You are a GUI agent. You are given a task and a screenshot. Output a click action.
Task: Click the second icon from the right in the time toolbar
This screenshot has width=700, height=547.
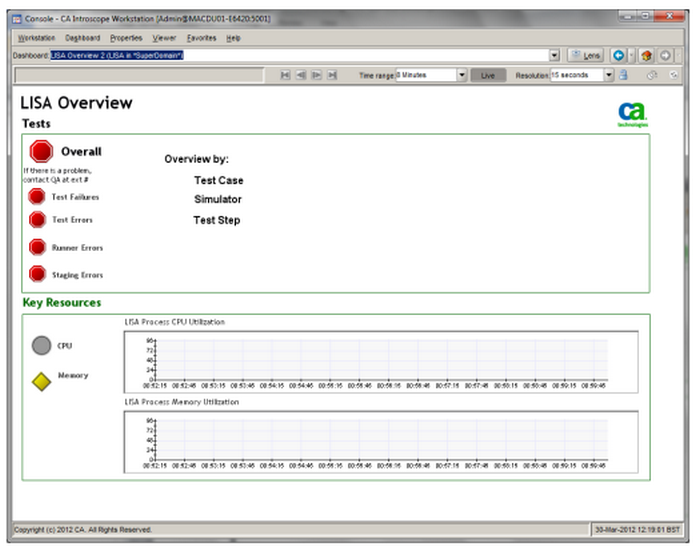[x=652, y=75]
